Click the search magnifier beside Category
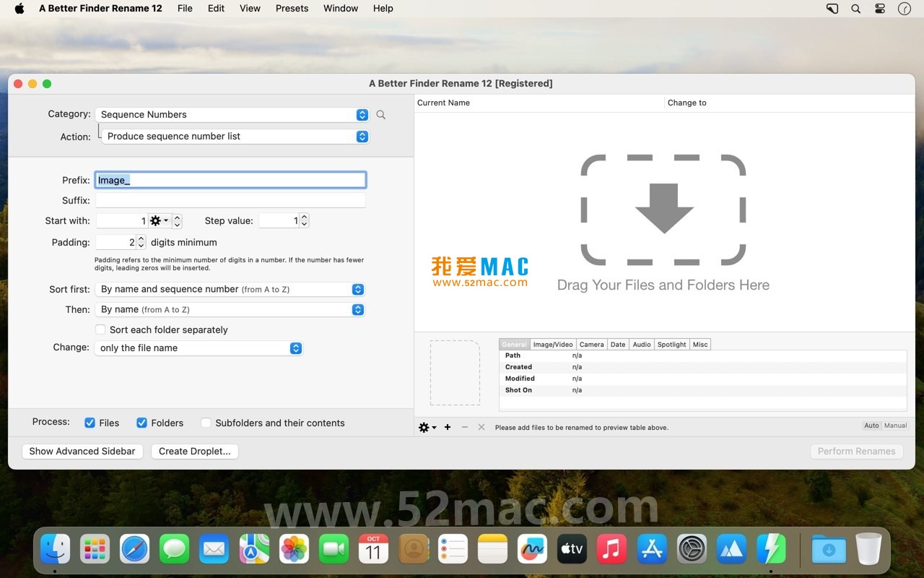The height and width of the screenshot is (578, 924). (380, 115)
